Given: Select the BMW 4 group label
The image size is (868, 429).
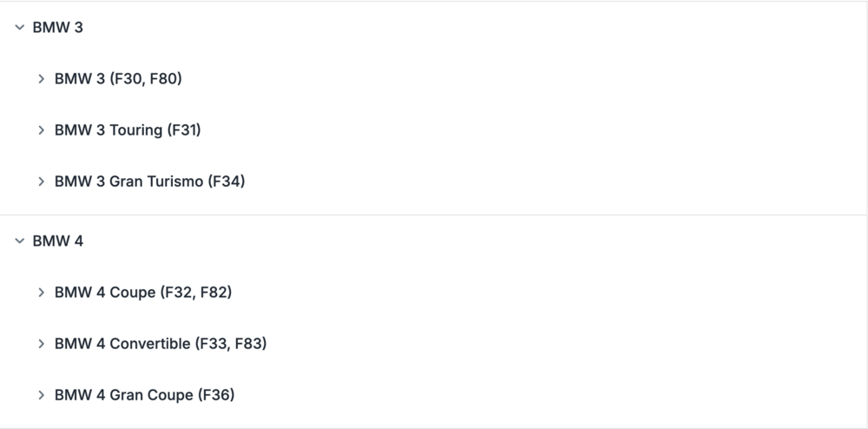Looking at the screenshot, I should (58, 241).
